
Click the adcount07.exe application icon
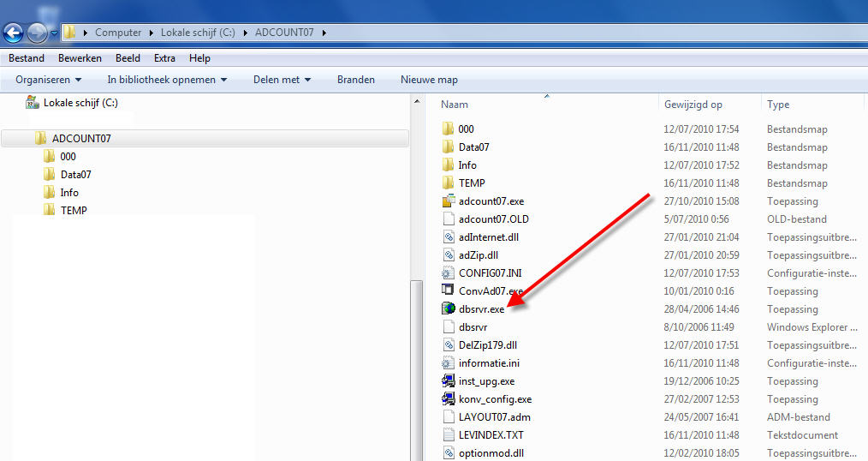(x=449, y=201)
